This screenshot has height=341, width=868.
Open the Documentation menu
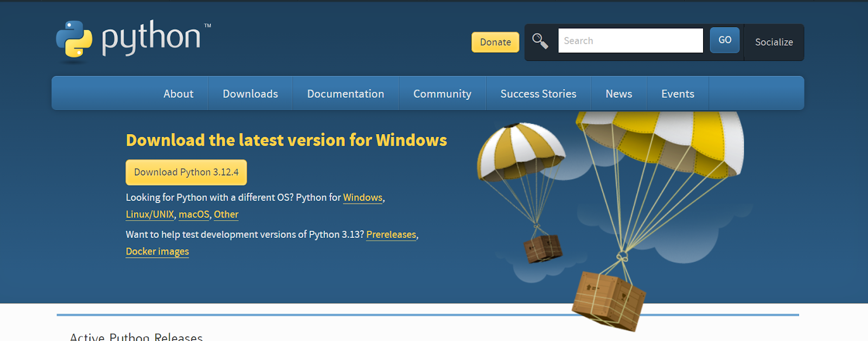[346, 93]
